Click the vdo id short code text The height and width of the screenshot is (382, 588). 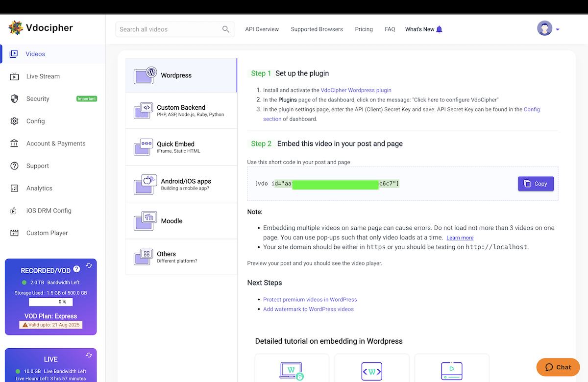click(x=327, y=184)
